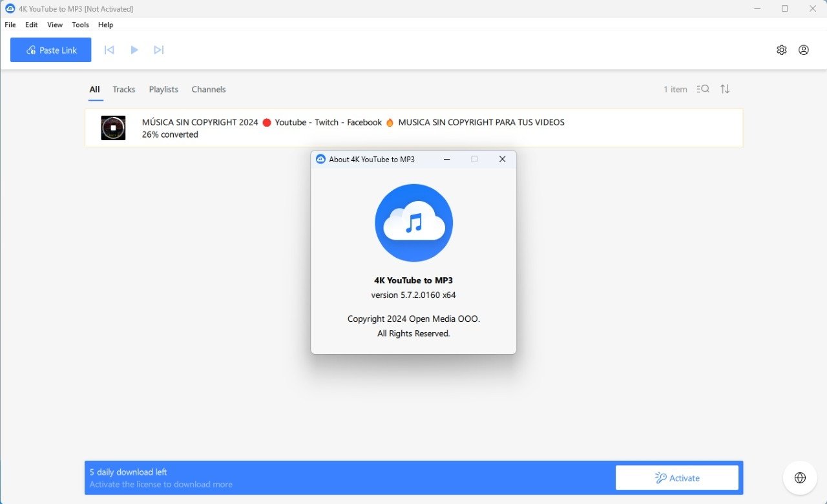Click the 1 item count label
827x504 pixels.
(x=675, y=89)
